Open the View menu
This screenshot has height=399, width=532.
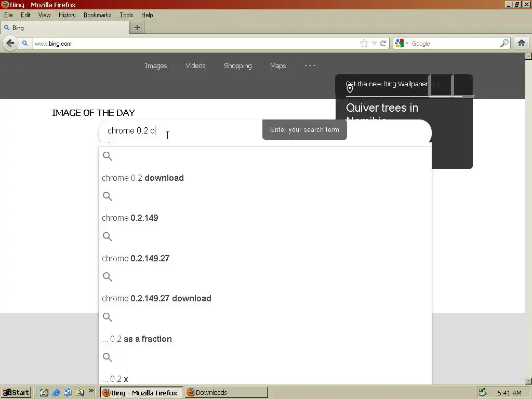[x=45, y=15]
